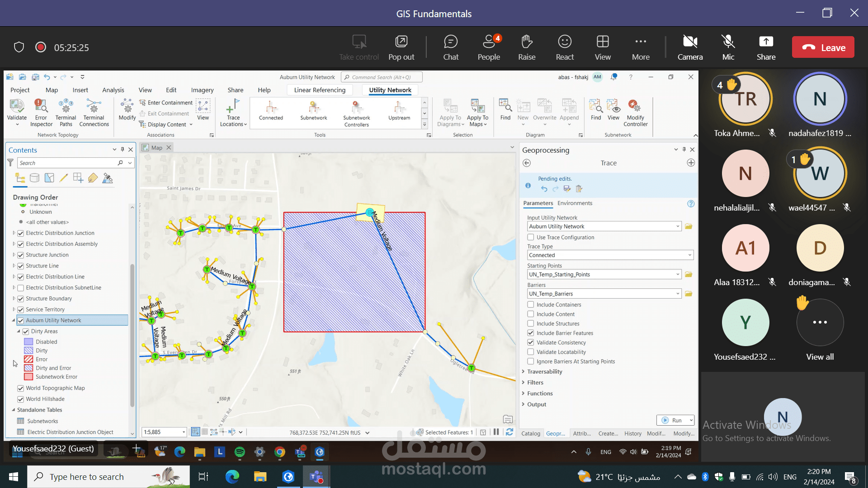
Task: Open the map scale dropdown
Action: (184, 432)
